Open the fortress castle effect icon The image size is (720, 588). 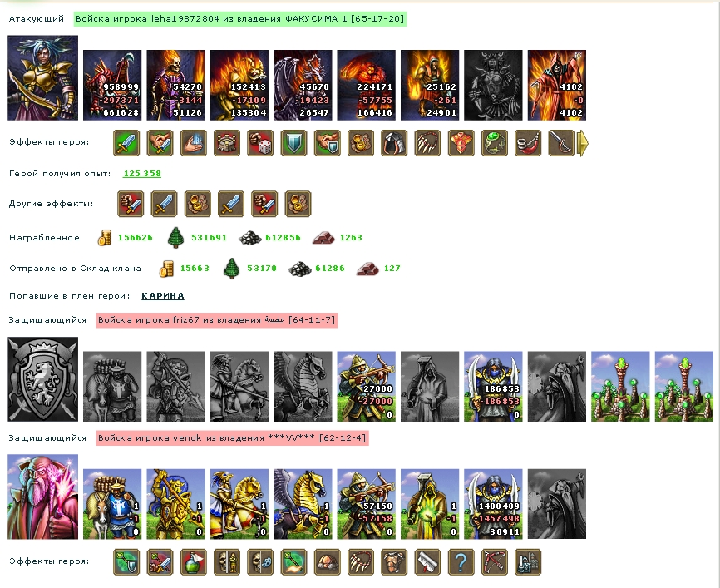pyautogui.click(x=227, y=143)
